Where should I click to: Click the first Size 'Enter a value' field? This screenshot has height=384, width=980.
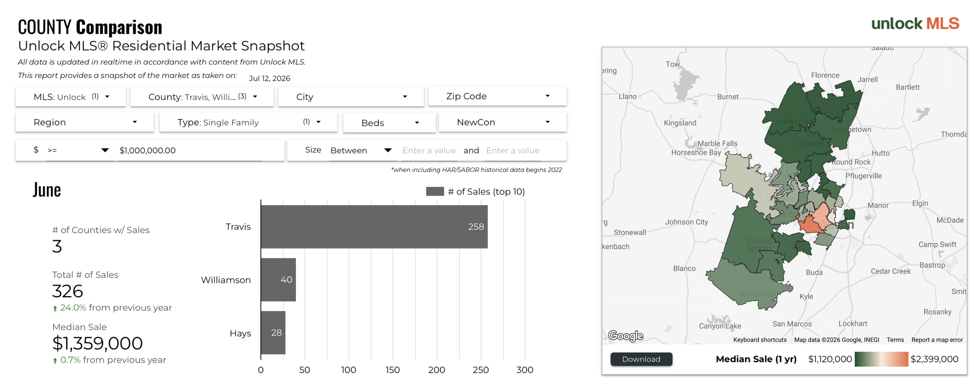coord(429,150)
